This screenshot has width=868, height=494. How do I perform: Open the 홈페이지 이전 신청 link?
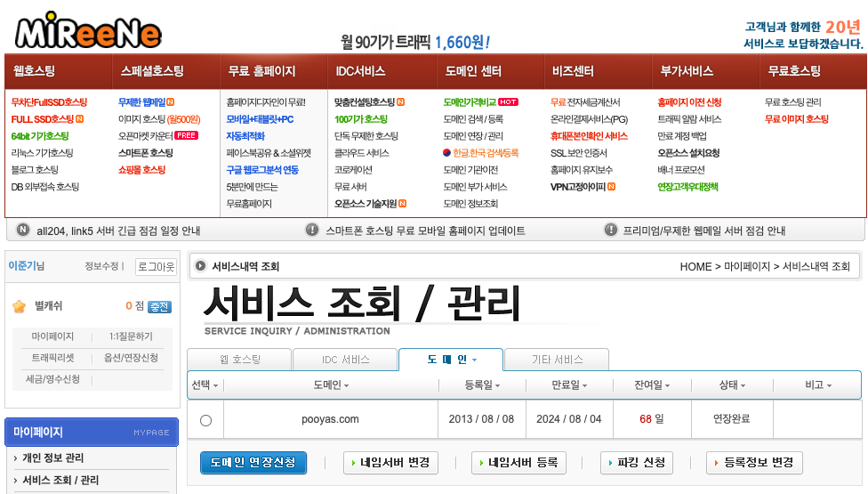click(689, 102)
